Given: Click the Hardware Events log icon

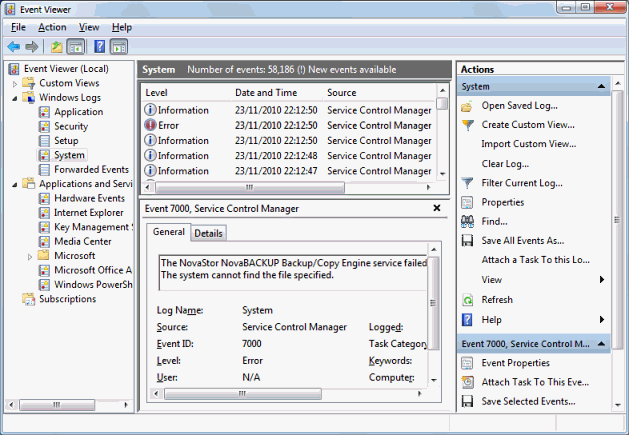Looking at the screenshot, I should [44, 199].
